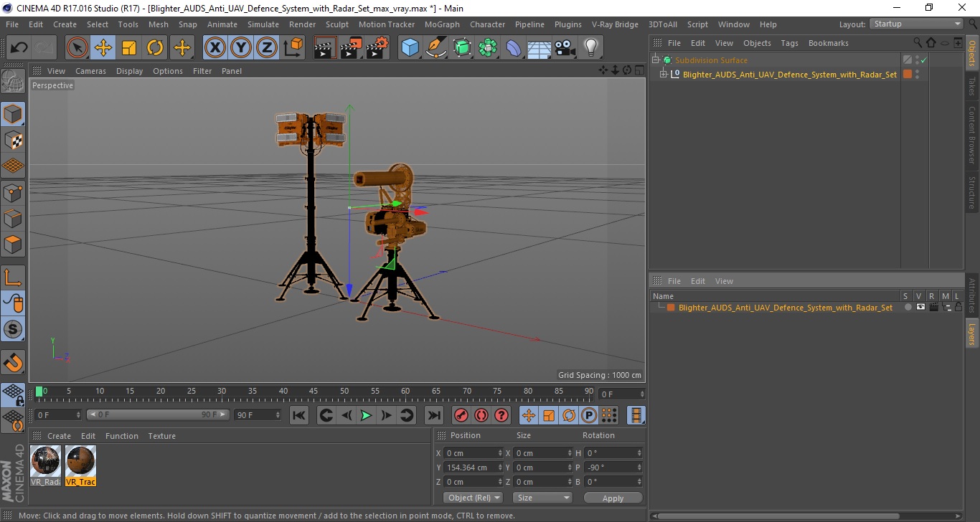Add a Cube primitive object
This screenshot has height=522, width=980.
click(410, 48)
